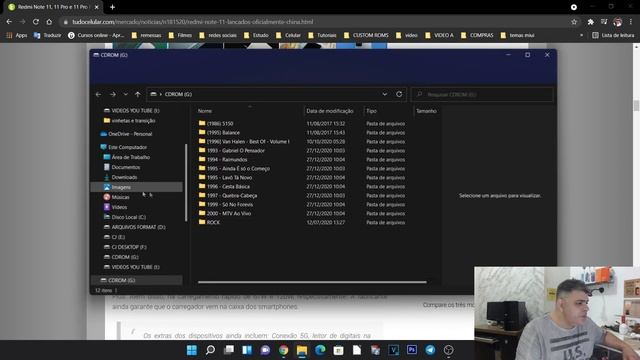Image resolution: width=640 pixels, height=360 pixels.
Task: Click the Pesquisar CDROM search field
Action: [482, 94]
